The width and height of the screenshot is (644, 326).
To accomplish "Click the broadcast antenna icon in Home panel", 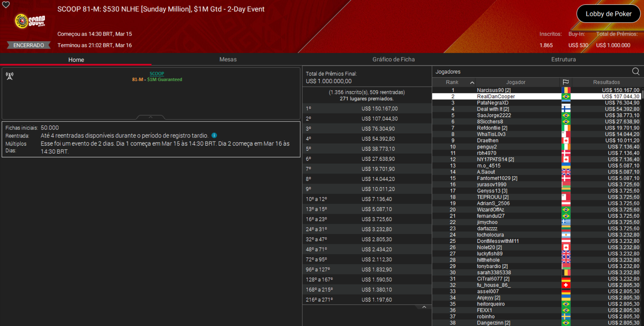I will click(x=9, y=76).
